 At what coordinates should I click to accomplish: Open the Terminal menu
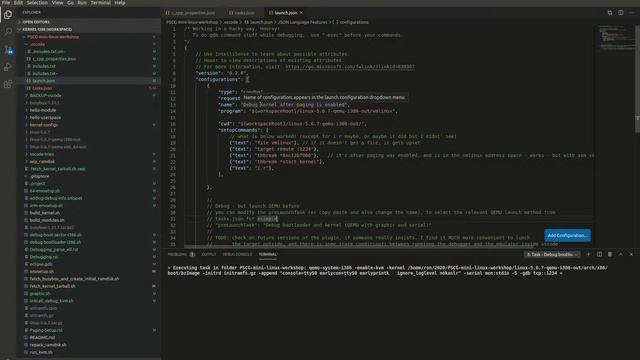pyautogui.click(x=100, y=2)
